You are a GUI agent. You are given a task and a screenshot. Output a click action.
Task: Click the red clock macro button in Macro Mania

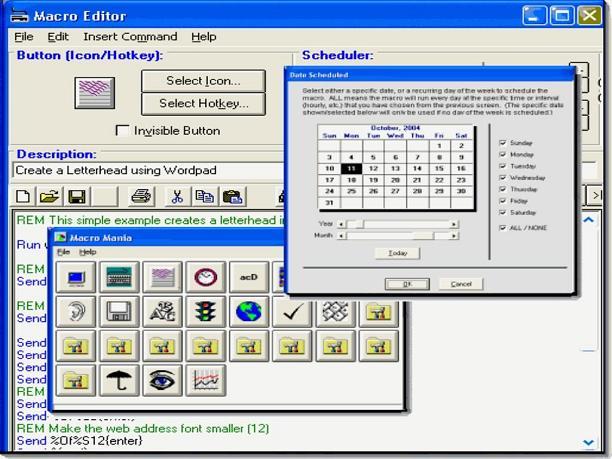pyautogui.click(x=206, y=278)
